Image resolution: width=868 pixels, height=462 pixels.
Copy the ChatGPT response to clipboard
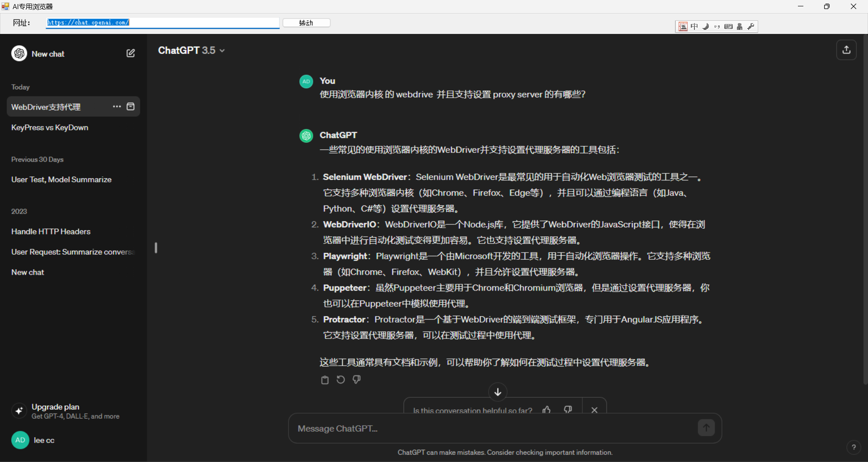[x=325, y=380]
